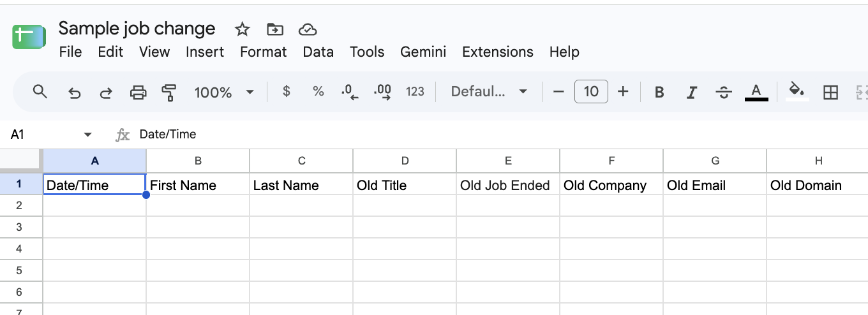Select row 5 header
Screen dimensions: 868x315
20,270
